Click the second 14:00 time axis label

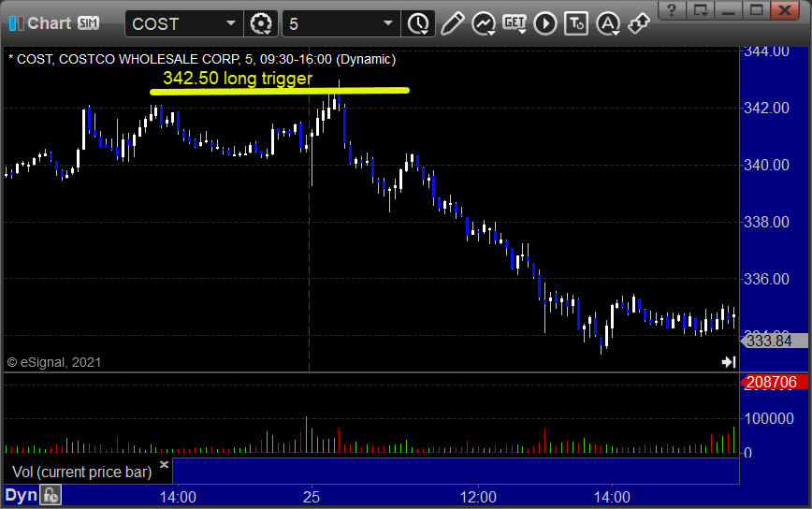(x=612, y=497)
